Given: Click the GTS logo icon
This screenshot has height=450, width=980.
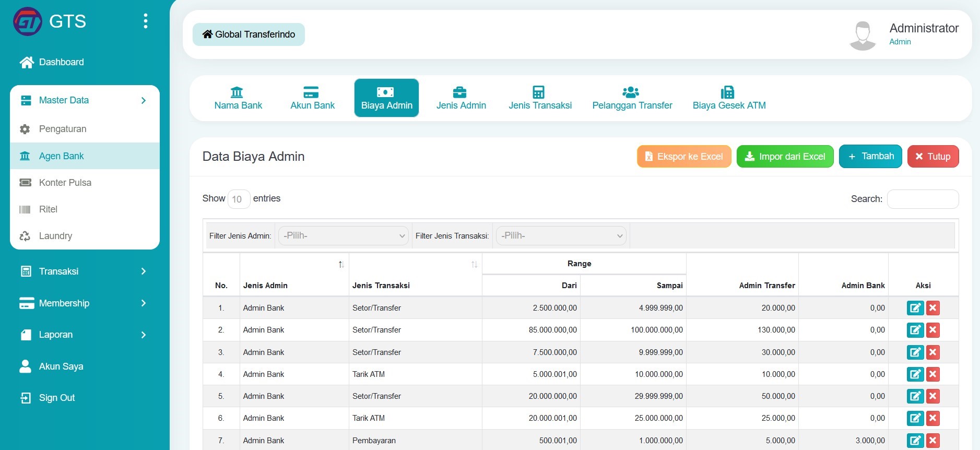Looking at the screenshot, I should (28, 21).
